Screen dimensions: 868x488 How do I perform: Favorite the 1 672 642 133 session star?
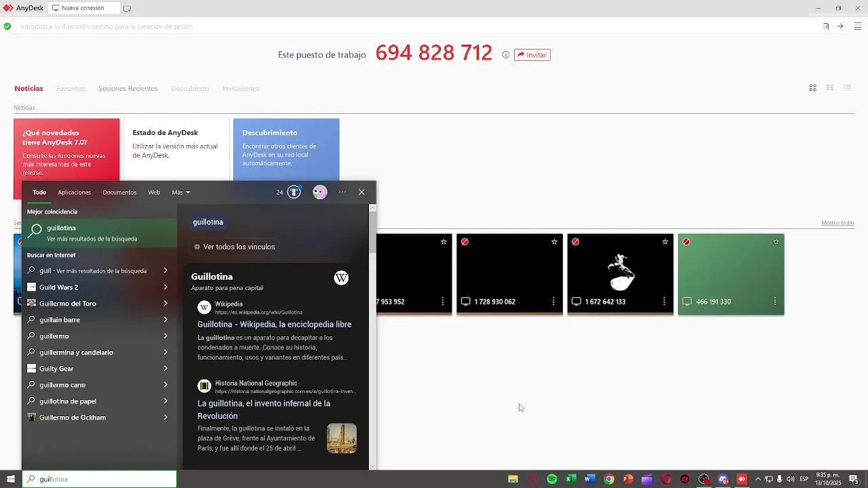pos(665,242)
